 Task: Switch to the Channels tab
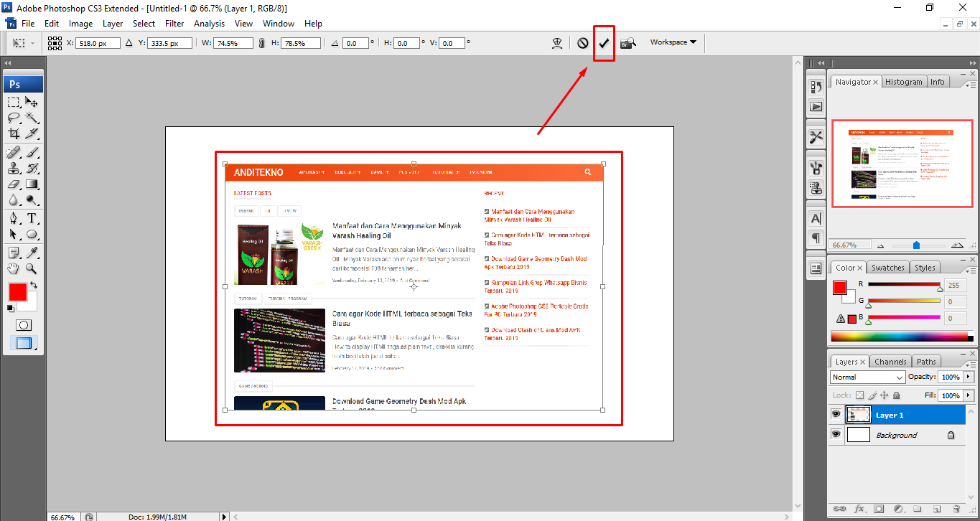point(890,362)
